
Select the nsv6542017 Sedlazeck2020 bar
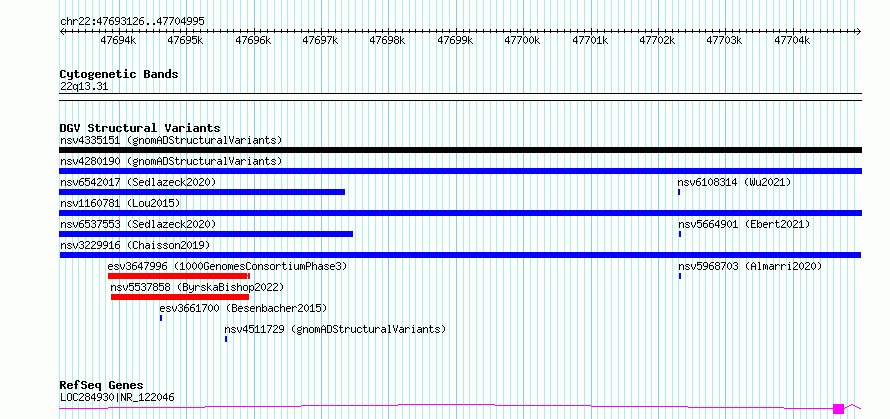click(x=202, y=192)
